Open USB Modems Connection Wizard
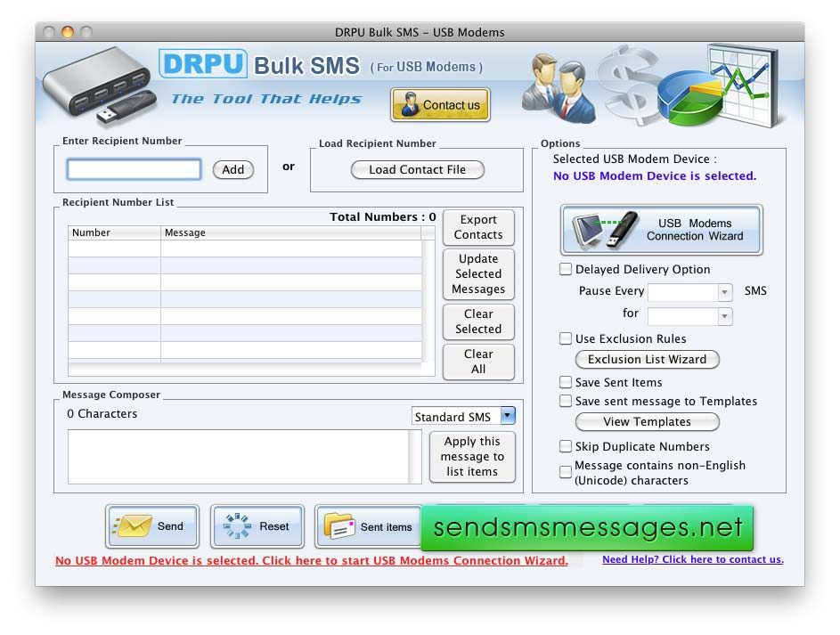 [662, 231]
